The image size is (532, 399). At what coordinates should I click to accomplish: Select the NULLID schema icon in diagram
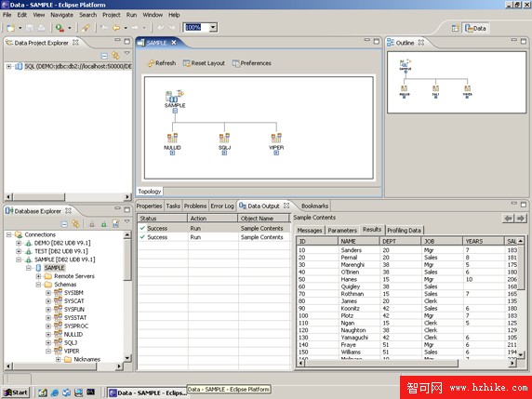point(172,138)
